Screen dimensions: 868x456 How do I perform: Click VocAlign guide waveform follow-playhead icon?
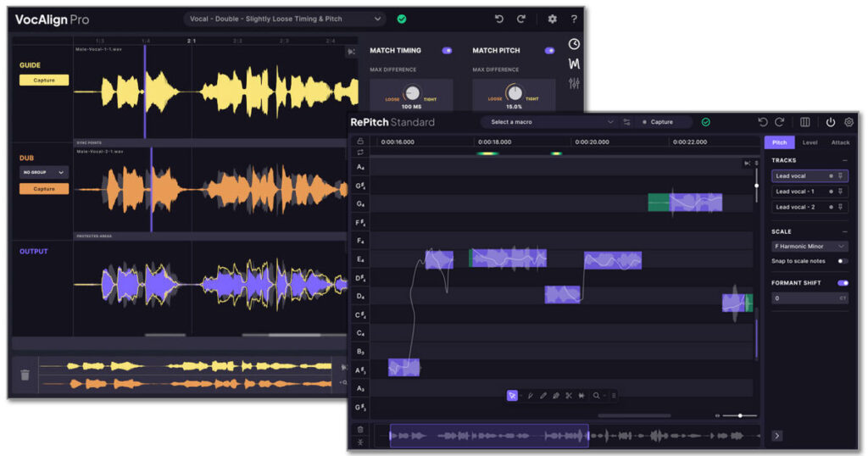coord(351,52)
